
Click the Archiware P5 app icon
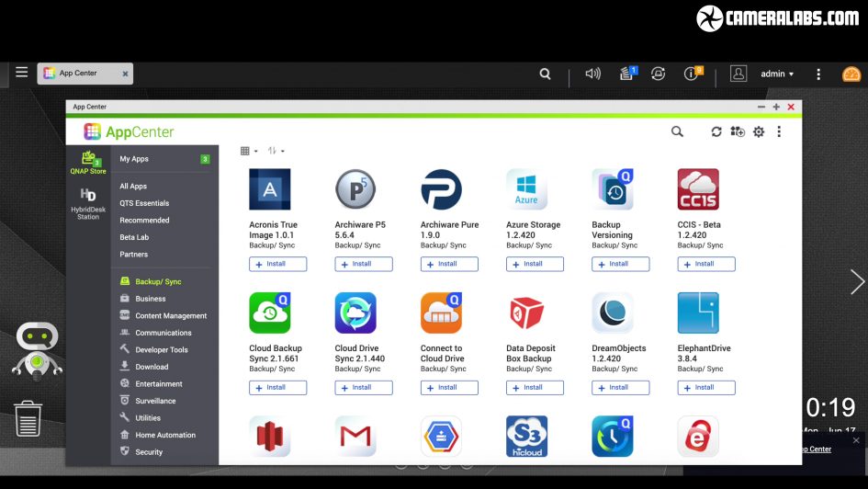tap(355, 189)
